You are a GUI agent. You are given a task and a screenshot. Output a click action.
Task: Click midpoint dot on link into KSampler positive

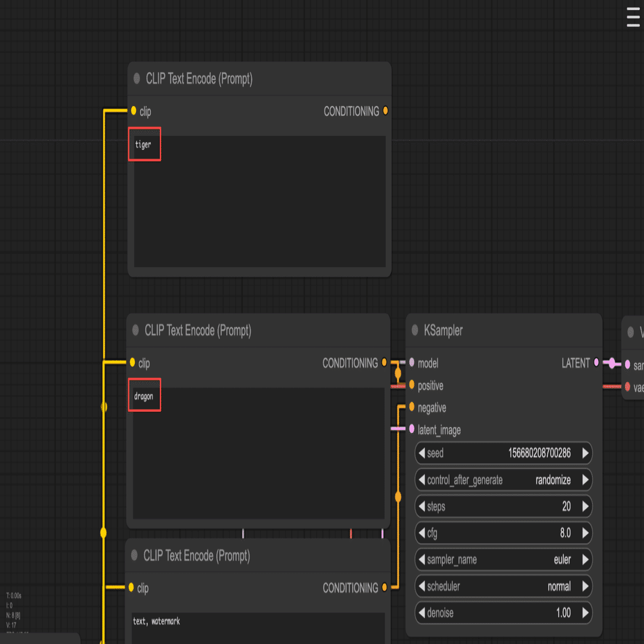[x=398, y=373]
